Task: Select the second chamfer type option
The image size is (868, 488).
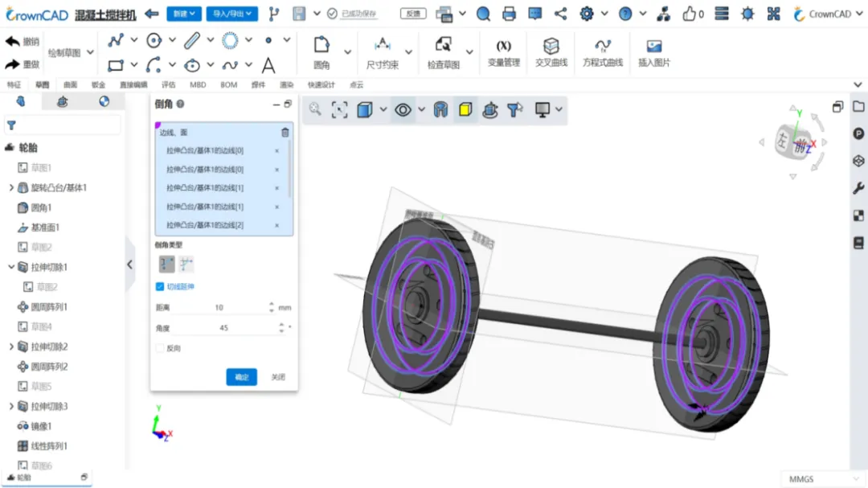Action: coord(186,264)
